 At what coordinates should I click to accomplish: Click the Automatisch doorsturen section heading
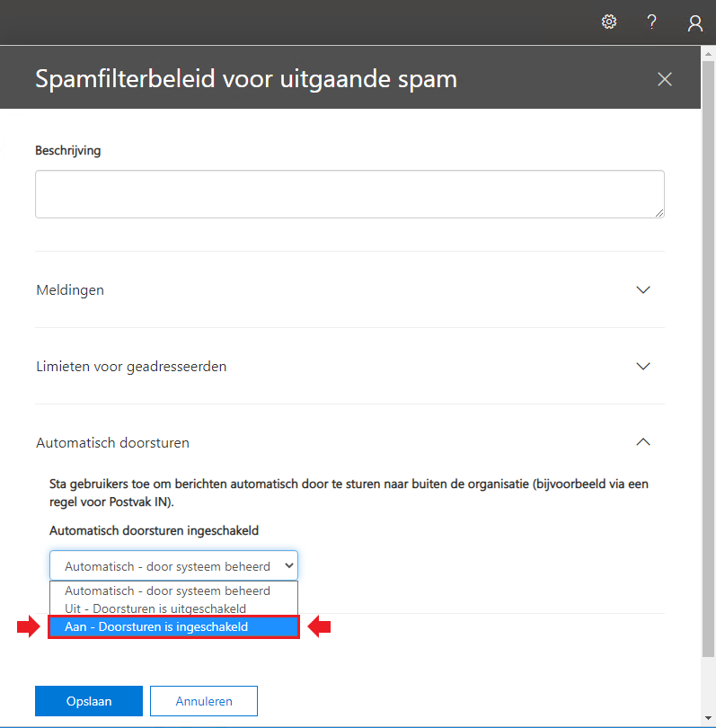pyautogui.click(x=113, y=443)
